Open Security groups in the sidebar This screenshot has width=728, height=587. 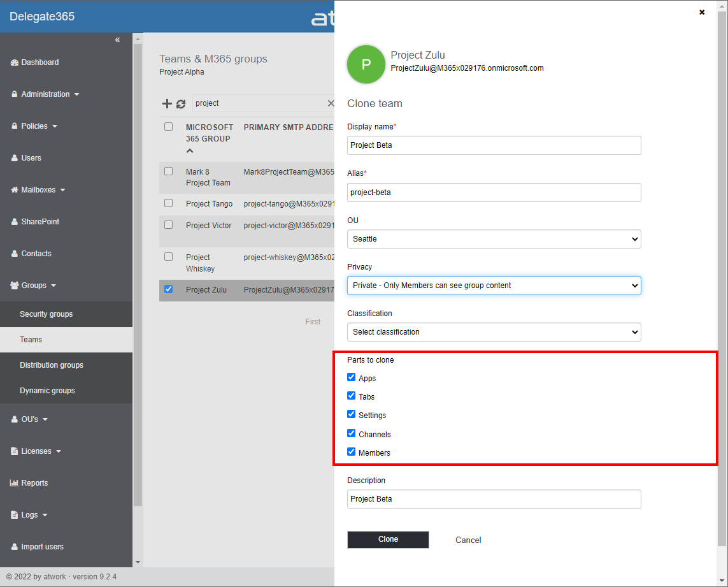tap(46, 314)
